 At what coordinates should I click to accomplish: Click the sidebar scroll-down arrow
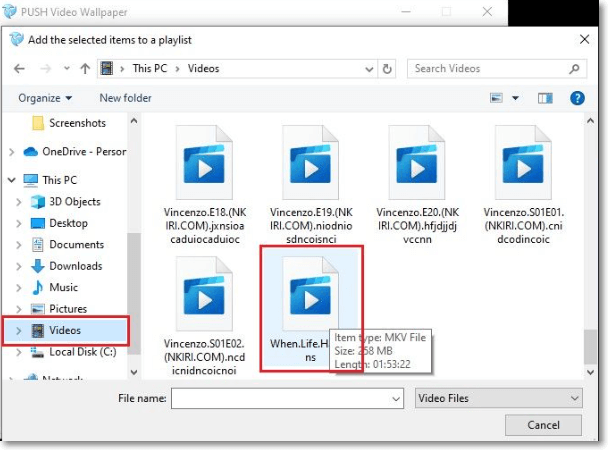pyautogui.click(x=134, y=372)
